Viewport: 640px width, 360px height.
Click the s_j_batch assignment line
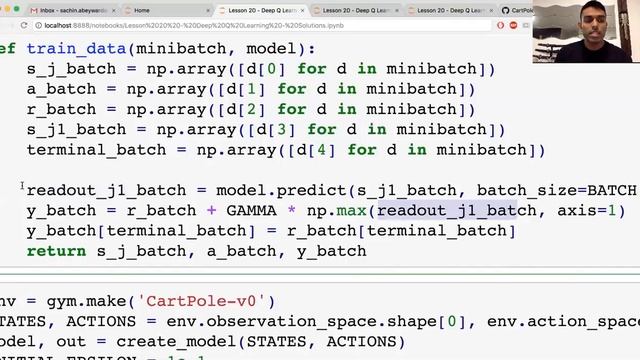[x=261, y=69]
